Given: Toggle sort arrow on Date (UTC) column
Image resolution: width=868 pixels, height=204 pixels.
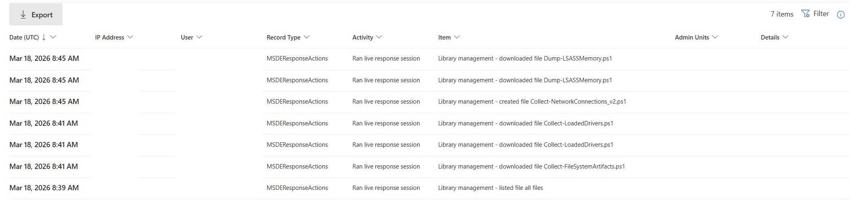Looking at the screenshot, I should tap(44, 37).
